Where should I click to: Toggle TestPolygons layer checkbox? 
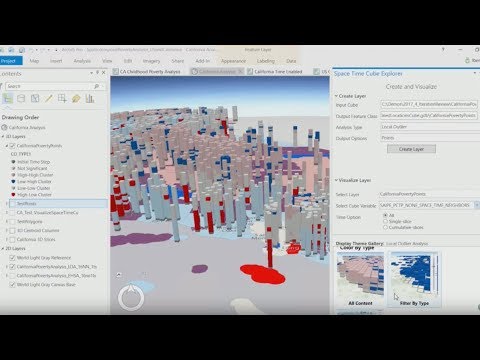(13, 221)
